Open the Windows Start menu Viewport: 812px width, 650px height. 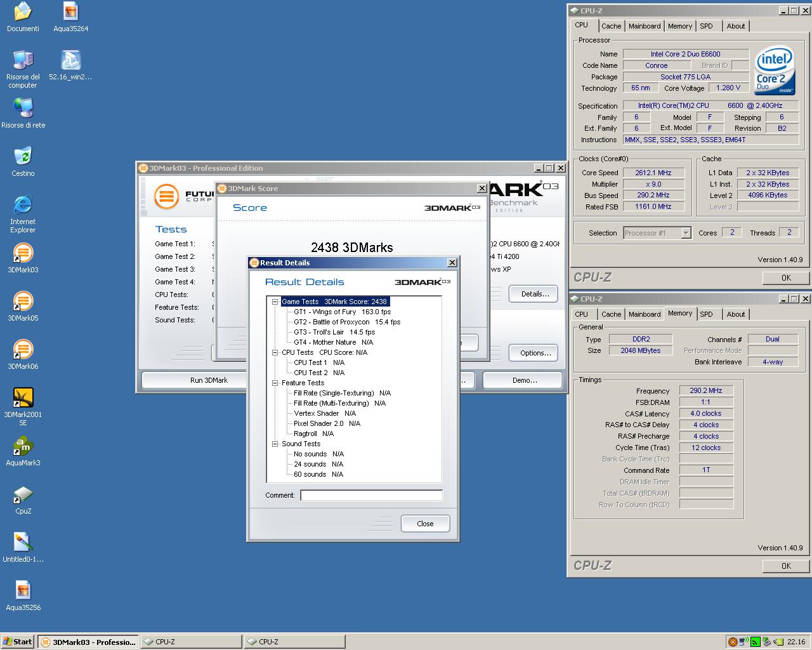pyautogui.click(x=18, y=642)
